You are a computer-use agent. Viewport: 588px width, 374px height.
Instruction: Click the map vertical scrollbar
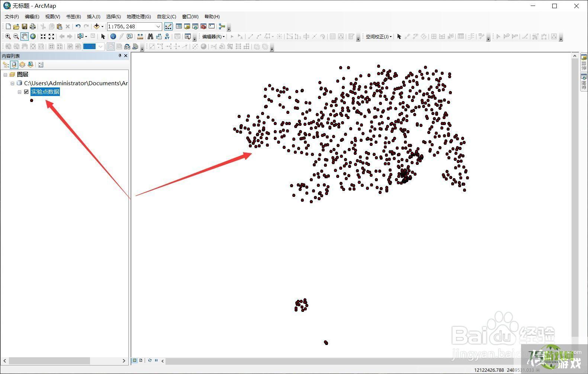(x=575, y=205)
